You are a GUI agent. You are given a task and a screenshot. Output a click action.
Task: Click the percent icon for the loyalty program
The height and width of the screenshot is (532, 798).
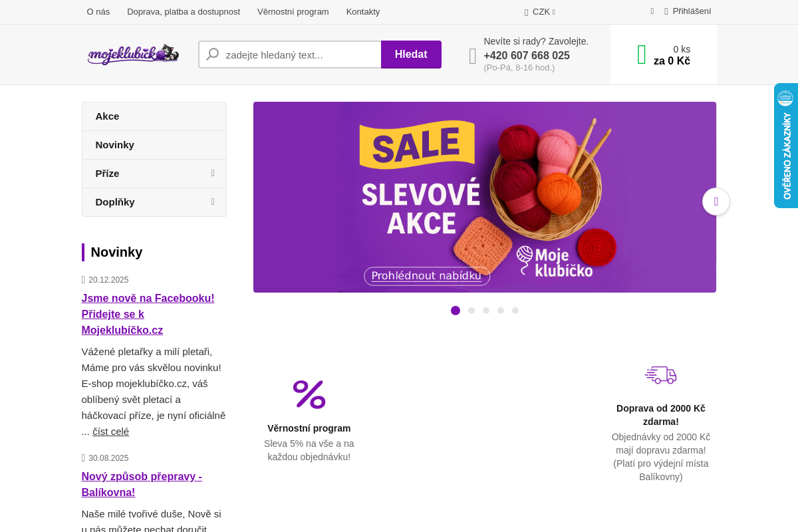click(x=309, y=394)
